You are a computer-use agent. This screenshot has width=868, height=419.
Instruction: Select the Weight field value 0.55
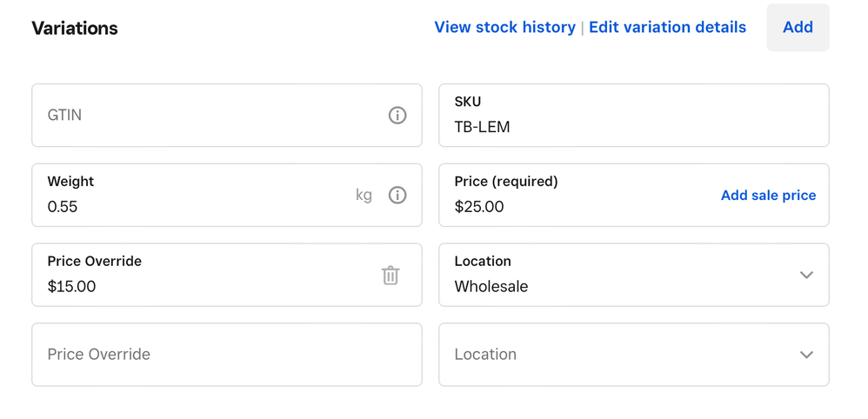(63, 207)
